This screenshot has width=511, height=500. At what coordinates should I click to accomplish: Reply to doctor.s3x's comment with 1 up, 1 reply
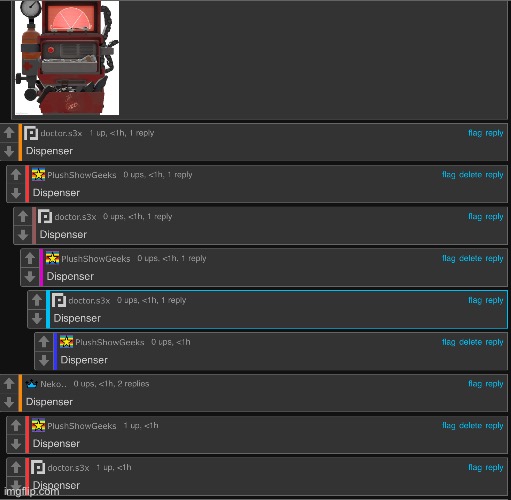coord(494,133)
